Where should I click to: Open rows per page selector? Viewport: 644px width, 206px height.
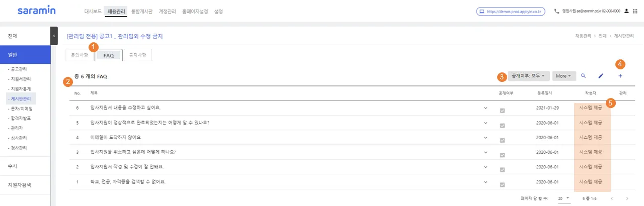pyautogui.click(x=563, y=198)
